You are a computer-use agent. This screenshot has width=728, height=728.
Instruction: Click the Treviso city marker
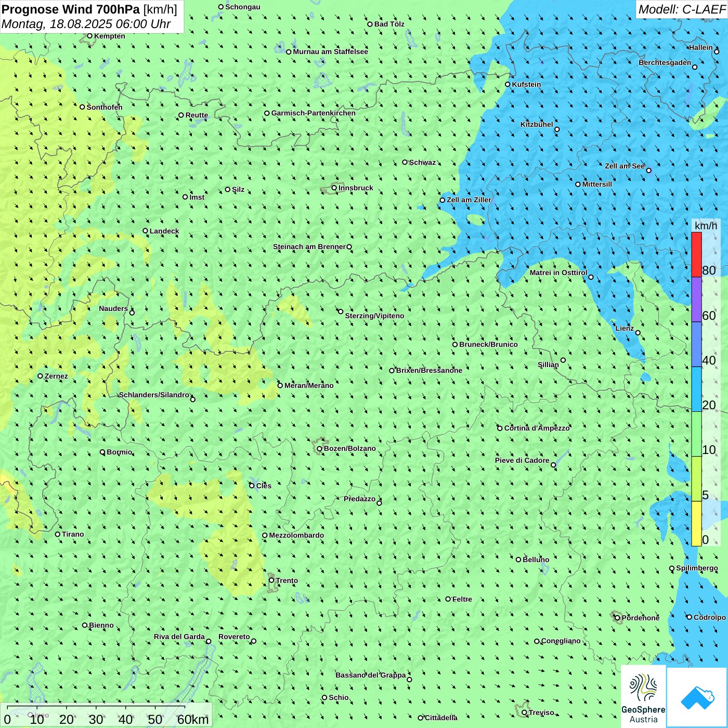click(524, 712)
